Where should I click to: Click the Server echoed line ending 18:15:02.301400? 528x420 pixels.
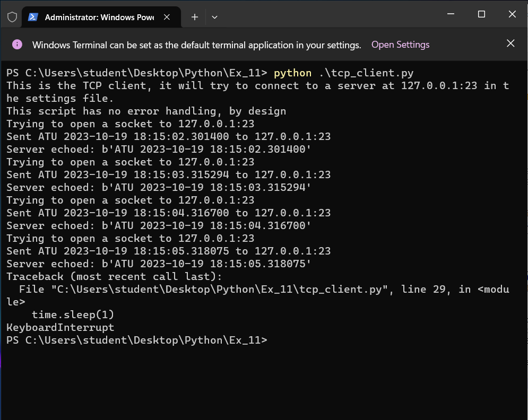pos(159,150)
